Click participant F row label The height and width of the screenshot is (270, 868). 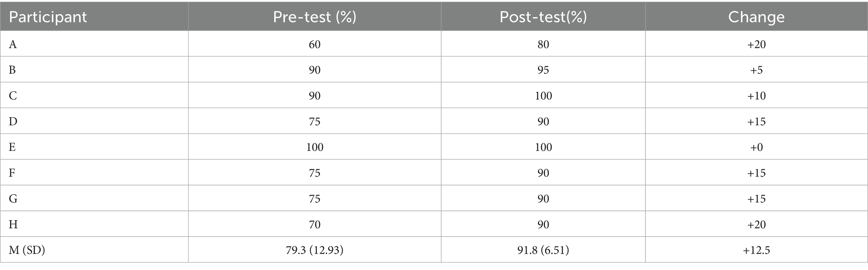tap(12, 173)
